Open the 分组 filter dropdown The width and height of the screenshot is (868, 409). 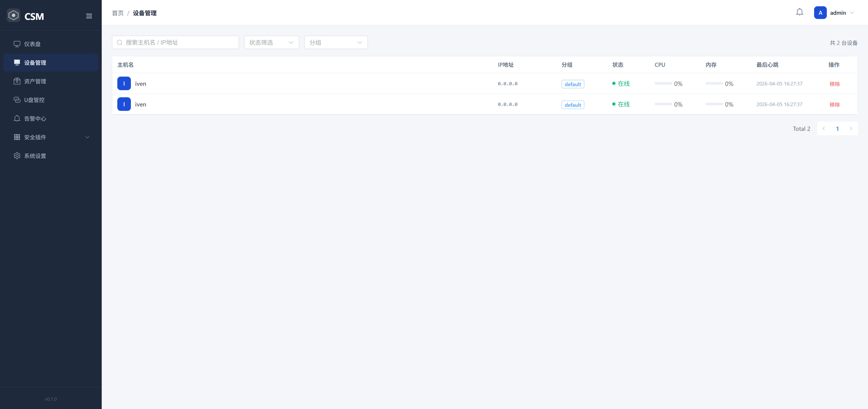click(x=336, y=42)
